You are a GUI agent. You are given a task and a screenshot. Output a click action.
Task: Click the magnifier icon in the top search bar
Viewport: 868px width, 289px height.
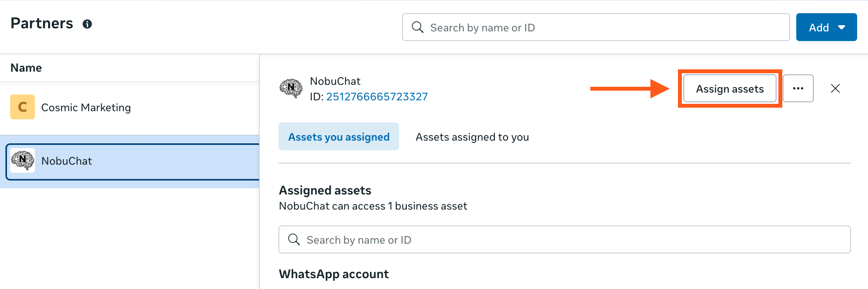(x=417, y=27)
